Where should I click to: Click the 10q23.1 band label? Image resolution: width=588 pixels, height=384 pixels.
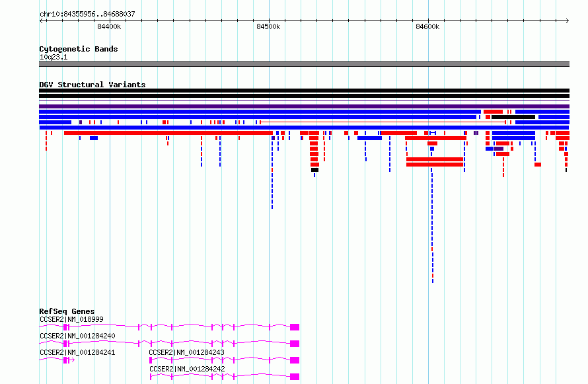tap(54, 57)
